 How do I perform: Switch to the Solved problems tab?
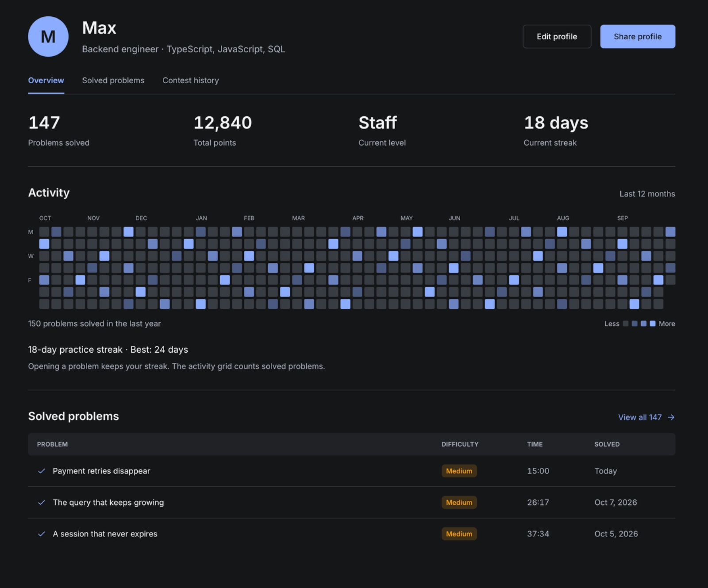(x=113, y=81)
